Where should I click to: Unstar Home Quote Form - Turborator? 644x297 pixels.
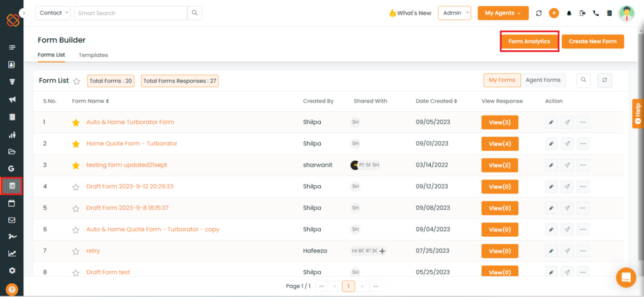coord(75,144)
